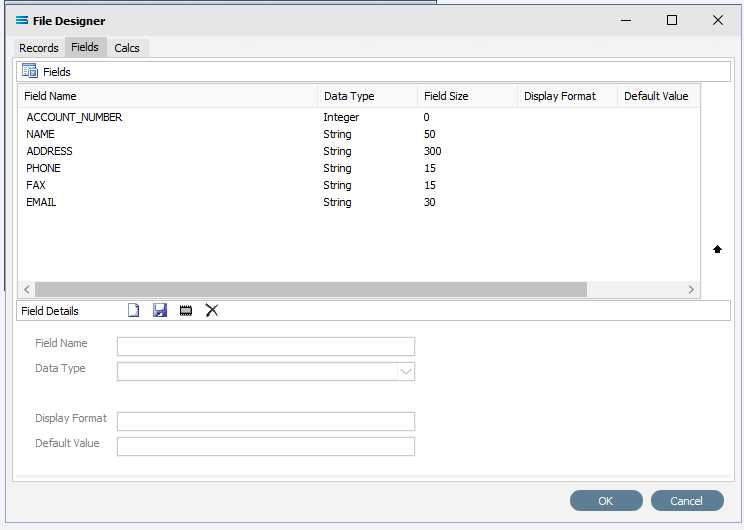Select the ADDRESS field row
Image resolution: width=744 pixels, height=530 pixels.
point(359,151)
